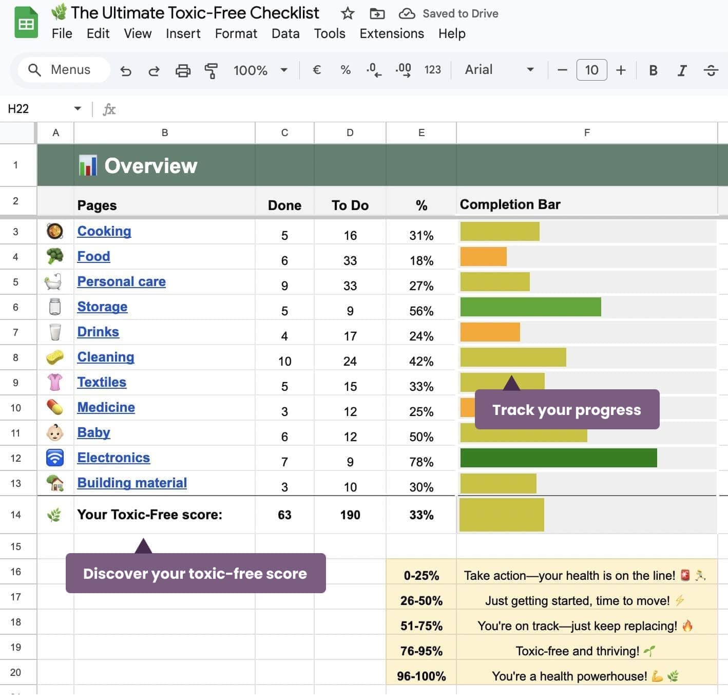The image size is (728, 700).
Task: Select the Paint format roller icon
Action: point(211,70)
